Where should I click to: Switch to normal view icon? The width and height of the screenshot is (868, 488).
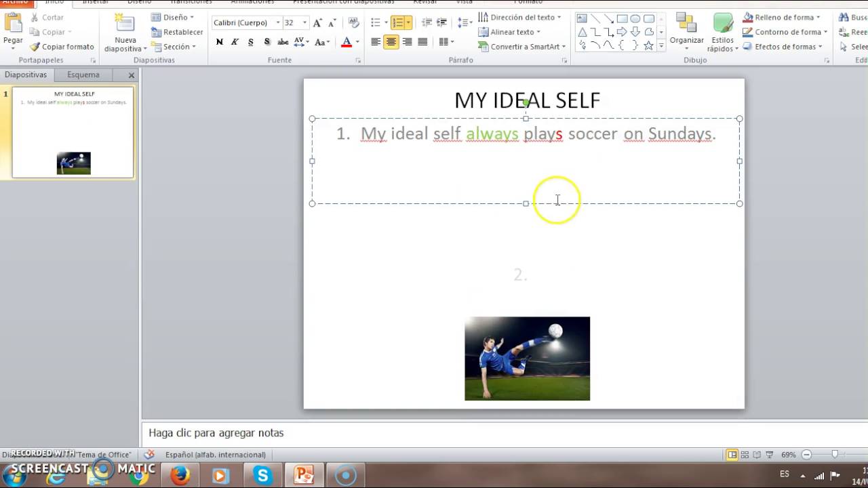click(x=732, y=455)
